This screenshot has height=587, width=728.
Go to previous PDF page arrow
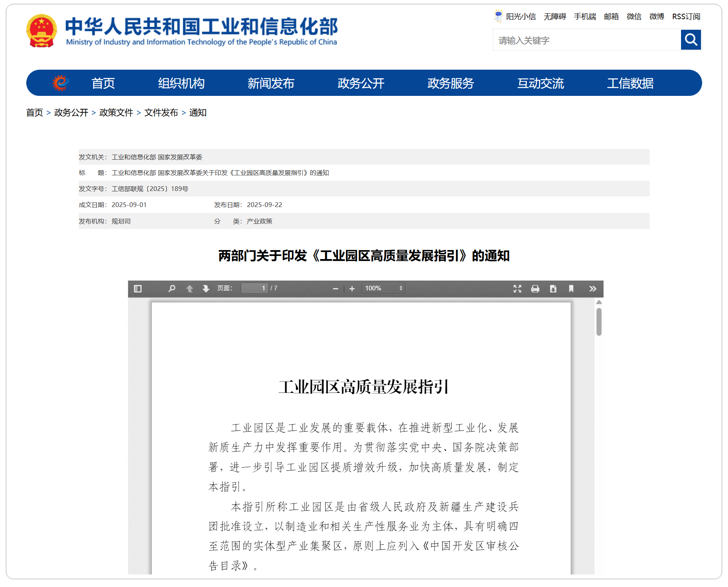[x=189, y=289]
